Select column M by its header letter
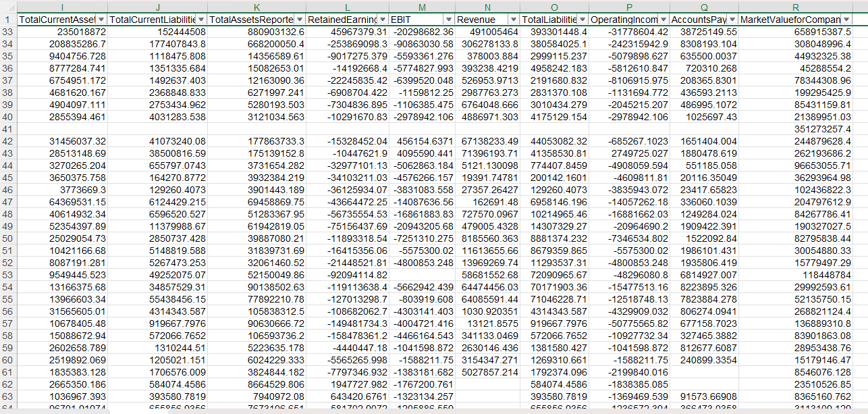 (422, 7)
